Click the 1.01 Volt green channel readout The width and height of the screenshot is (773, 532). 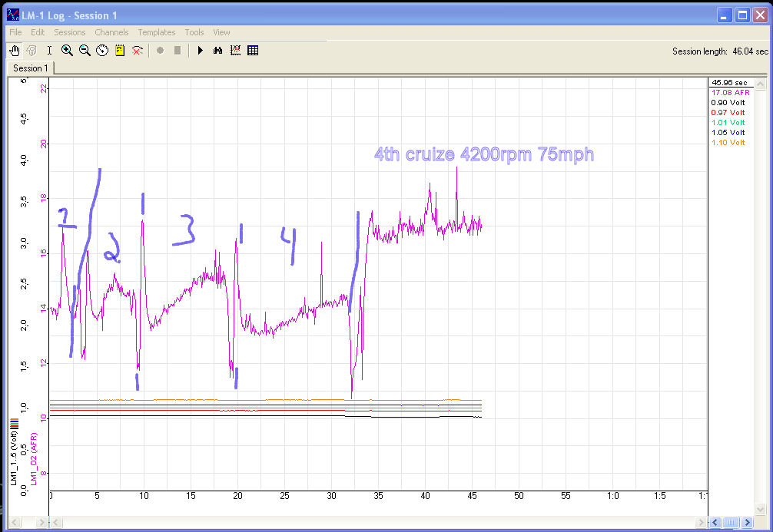[728, 122]
